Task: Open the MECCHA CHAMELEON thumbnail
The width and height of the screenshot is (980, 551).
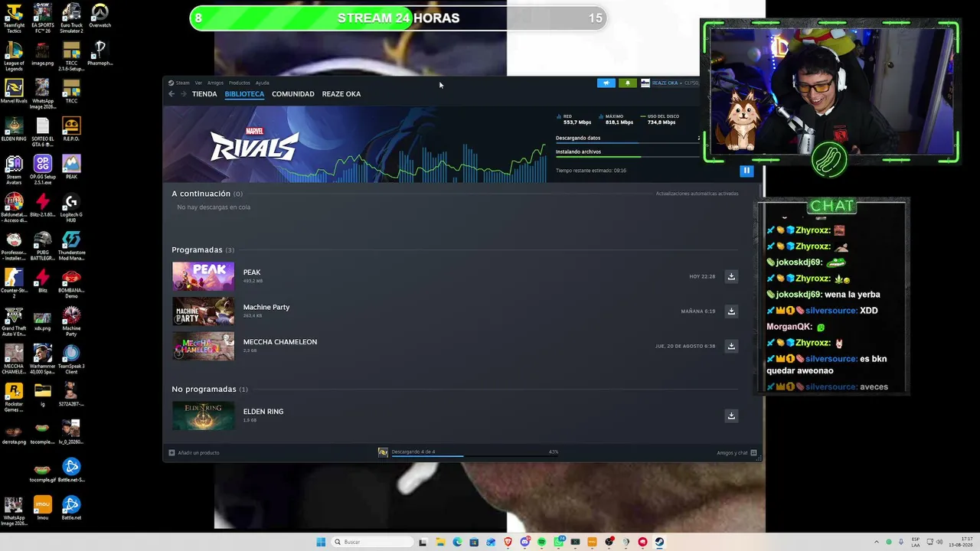Action: point(203,346)
